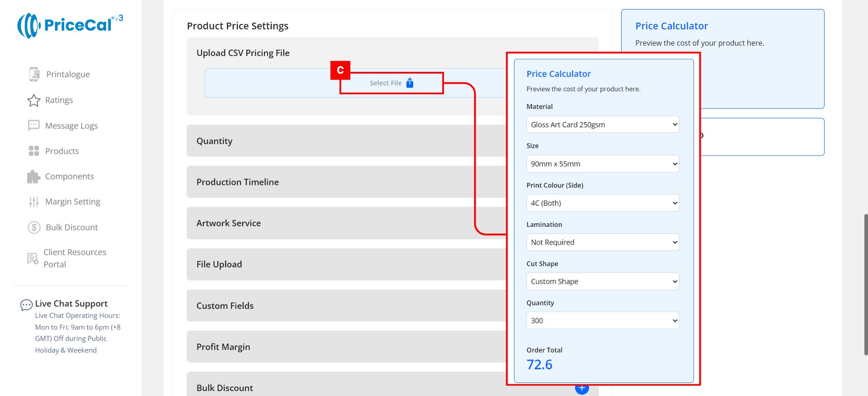The width and height of the screenshot is (868, 396).
Task: Click the Printalogue sidebar icon
Action: click(34, 74)
